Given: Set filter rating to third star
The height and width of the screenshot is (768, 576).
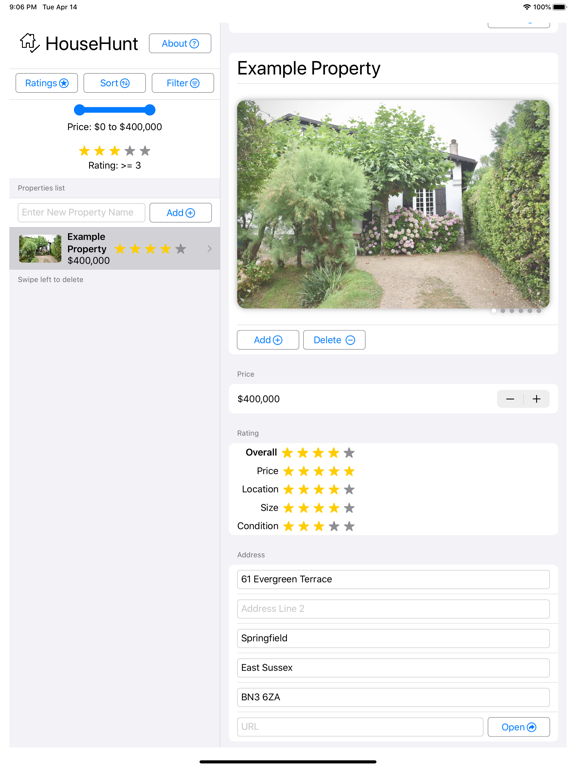Looking at the screenshot, I should point(115,151).
